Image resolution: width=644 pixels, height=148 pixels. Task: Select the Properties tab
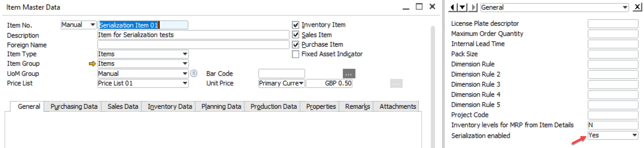click(x=321, y=107)
